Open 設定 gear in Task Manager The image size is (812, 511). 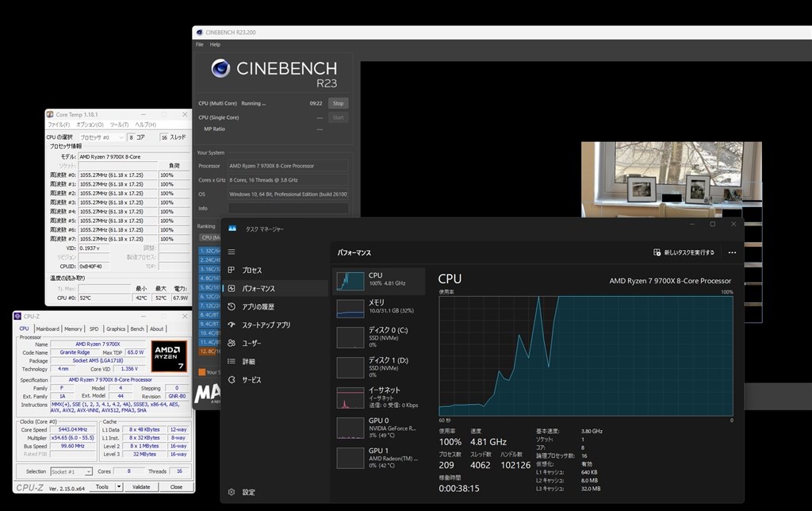pyautogui.click(x=232, y=492)
